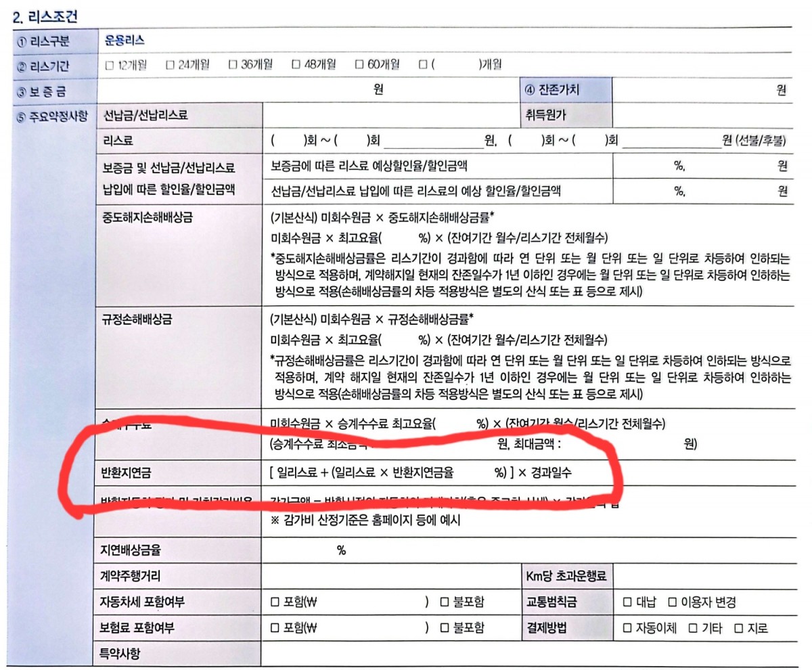Select 불포함 checkbox in 보험료 포함여부 row
The height and width of the screenshot is (670, 812).
click(445, 628)
